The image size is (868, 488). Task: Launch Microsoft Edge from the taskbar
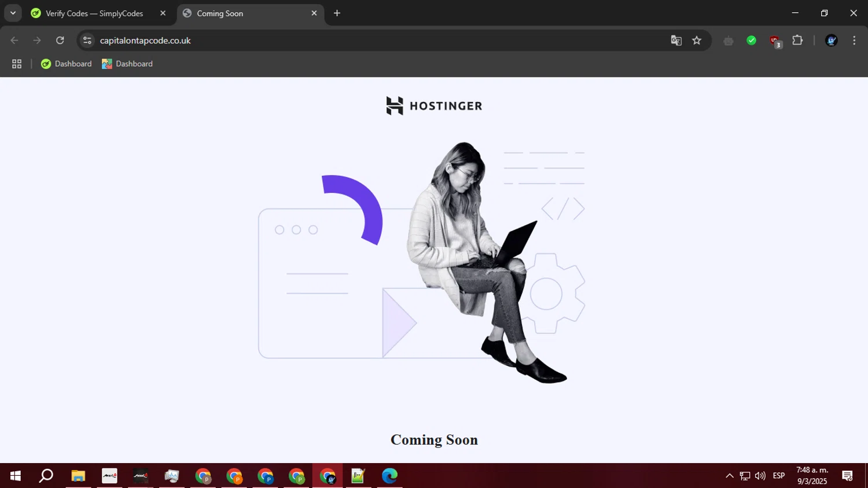(390, 476)
